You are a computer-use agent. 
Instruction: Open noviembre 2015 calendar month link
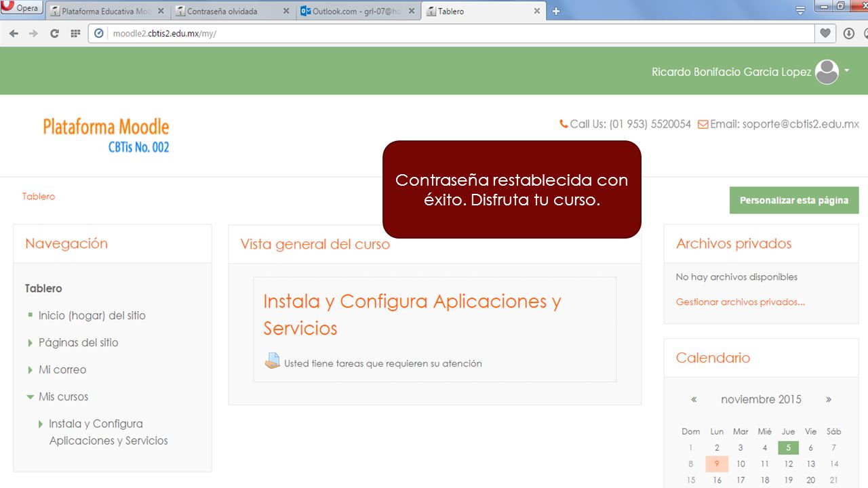tap(761, 399)
